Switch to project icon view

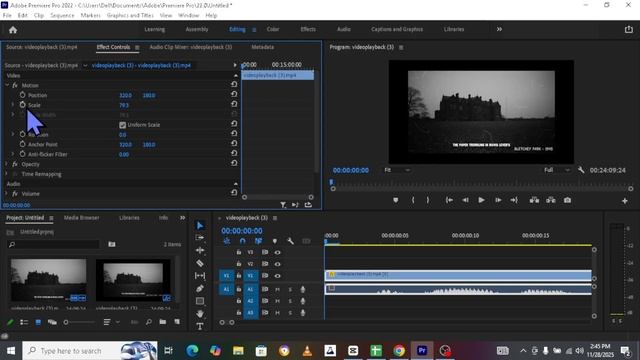click(38, 322)
